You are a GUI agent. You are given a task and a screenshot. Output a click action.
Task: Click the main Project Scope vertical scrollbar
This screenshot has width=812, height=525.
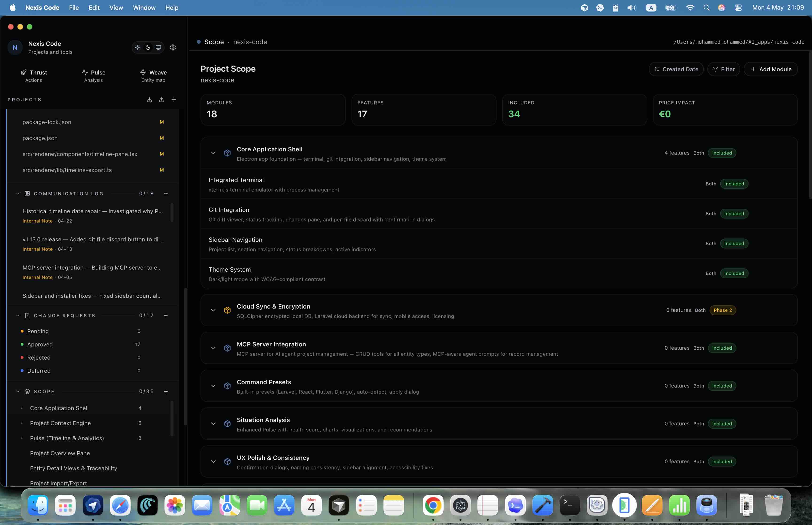(x=810, y=125)
